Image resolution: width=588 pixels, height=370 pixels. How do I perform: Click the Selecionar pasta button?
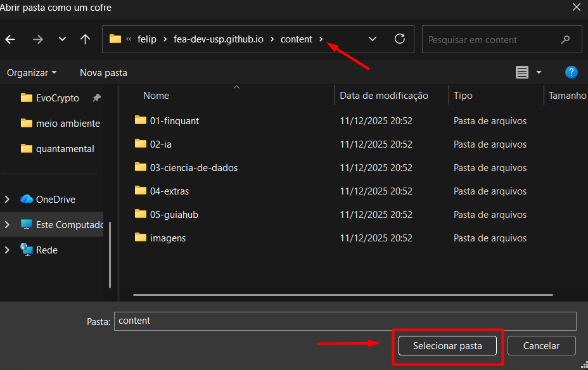pyautogui.click(x=447, y=346)
